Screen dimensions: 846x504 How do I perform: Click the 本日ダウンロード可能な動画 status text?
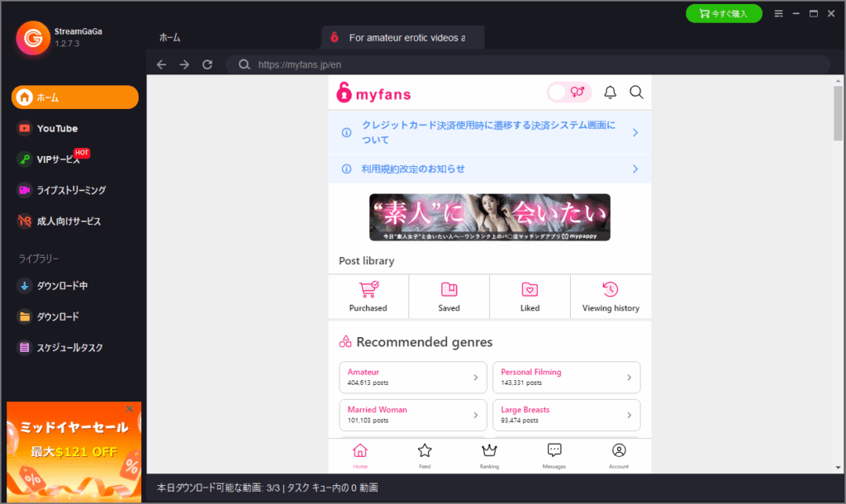268,487
